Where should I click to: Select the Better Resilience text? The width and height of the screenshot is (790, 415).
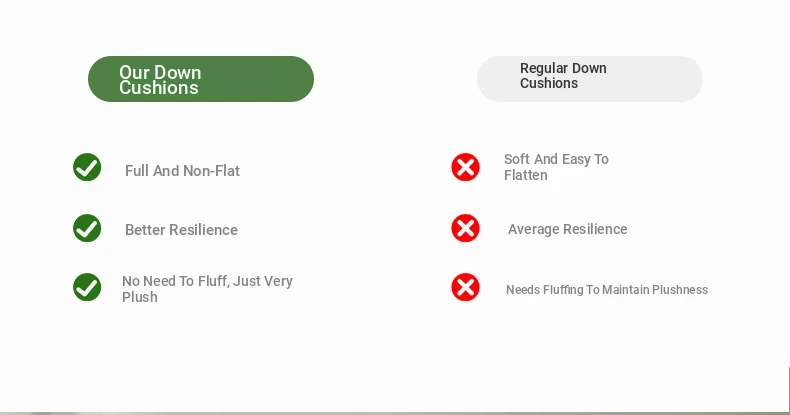click(x=181, y=230)
